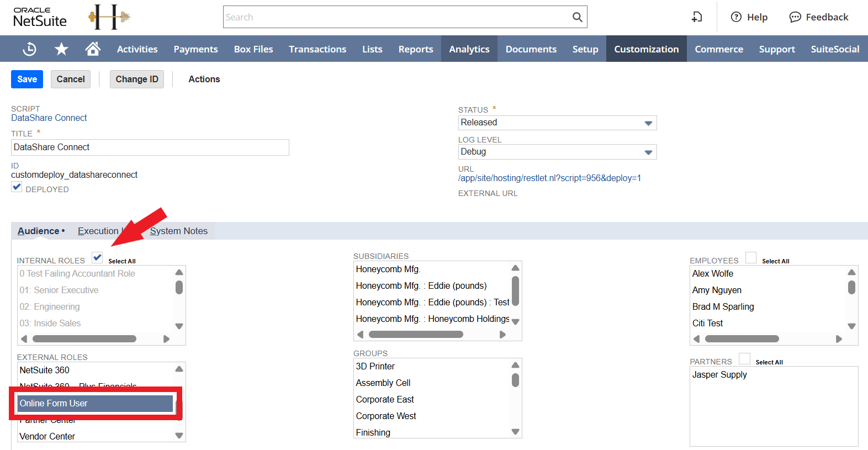Select Brad M Sparling employee
The width and height of the screenshot is (868, 450).
click(x=723, y=306)
